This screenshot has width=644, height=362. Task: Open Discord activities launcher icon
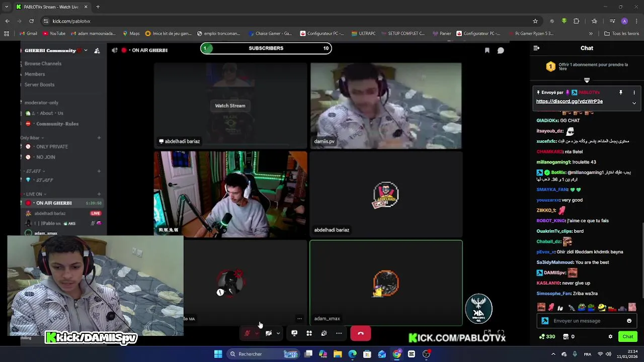coord(309,333)
